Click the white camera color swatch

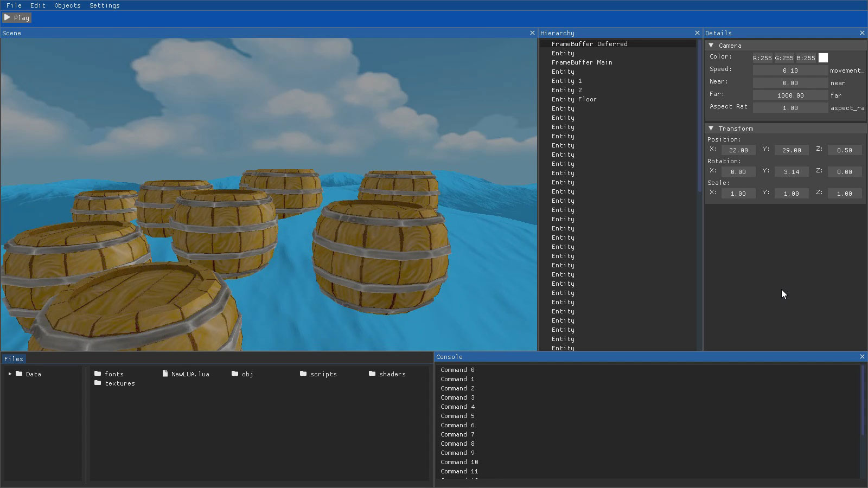(x=823, y=58)
